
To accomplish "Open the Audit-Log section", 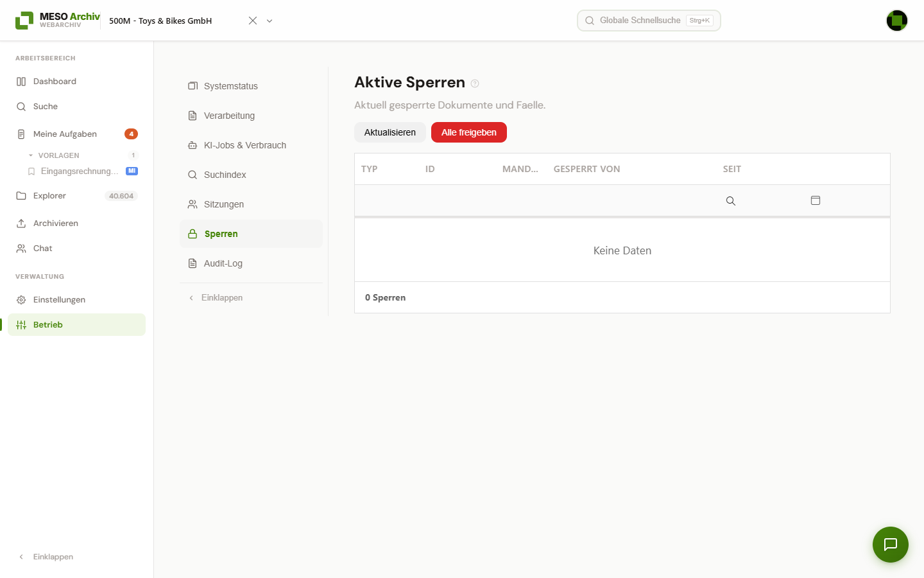I will [251, 263].
